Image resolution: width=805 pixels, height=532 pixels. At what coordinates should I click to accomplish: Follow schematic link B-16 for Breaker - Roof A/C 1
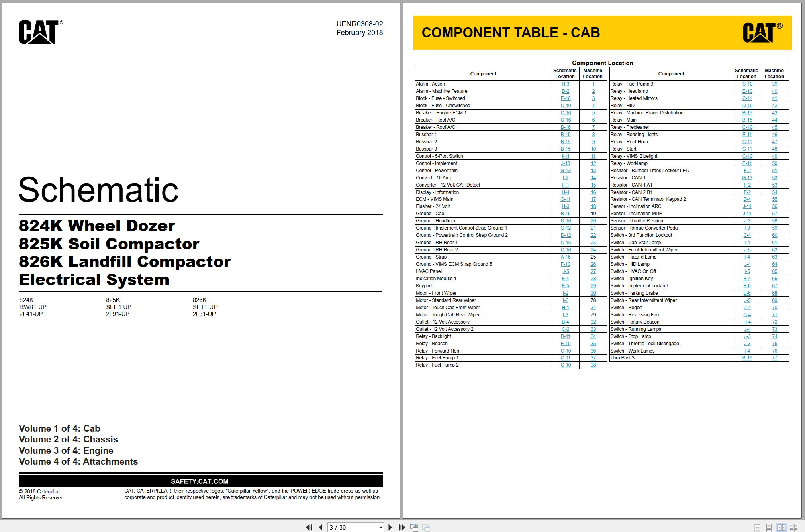pos(566,127)
